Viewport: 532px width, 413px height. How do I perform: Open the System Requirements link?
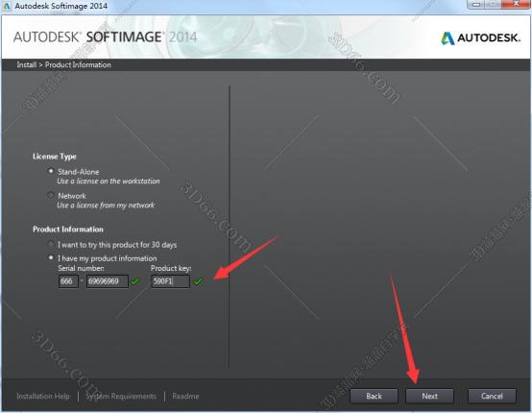click(121, 396)
